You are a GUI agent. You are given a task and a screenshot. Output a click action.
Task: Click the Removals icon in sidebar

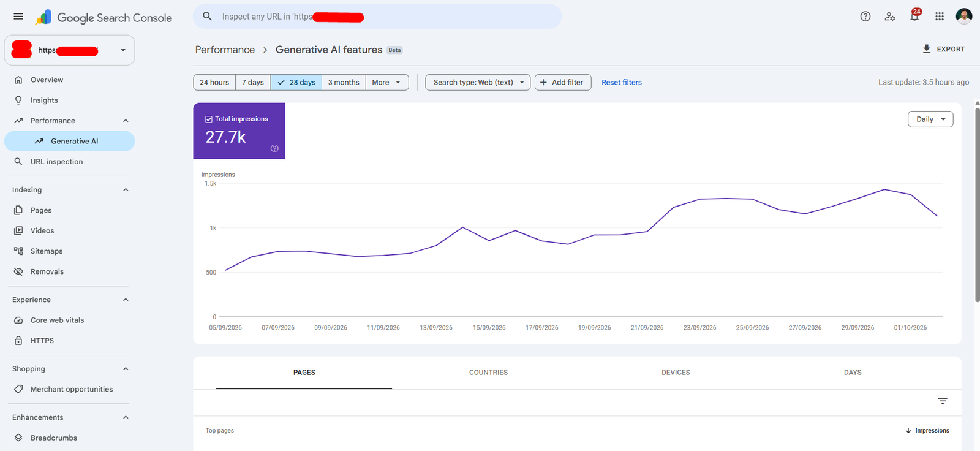18,271
